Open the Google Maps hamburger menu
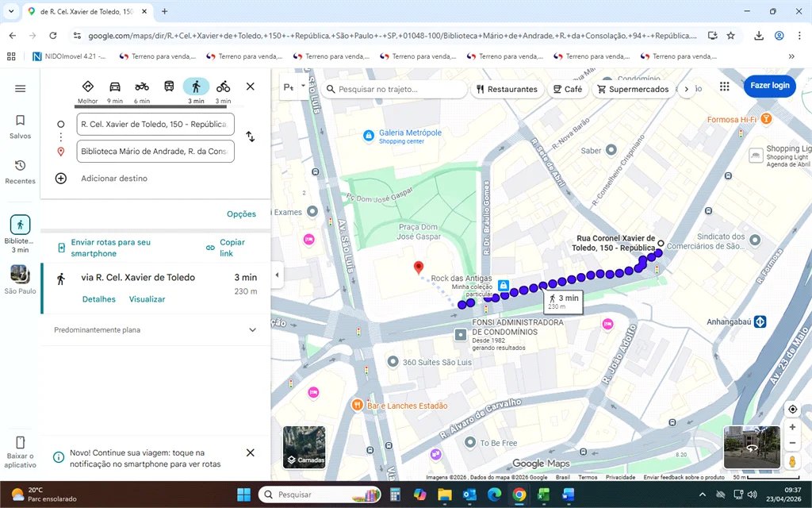 point(20,89)
